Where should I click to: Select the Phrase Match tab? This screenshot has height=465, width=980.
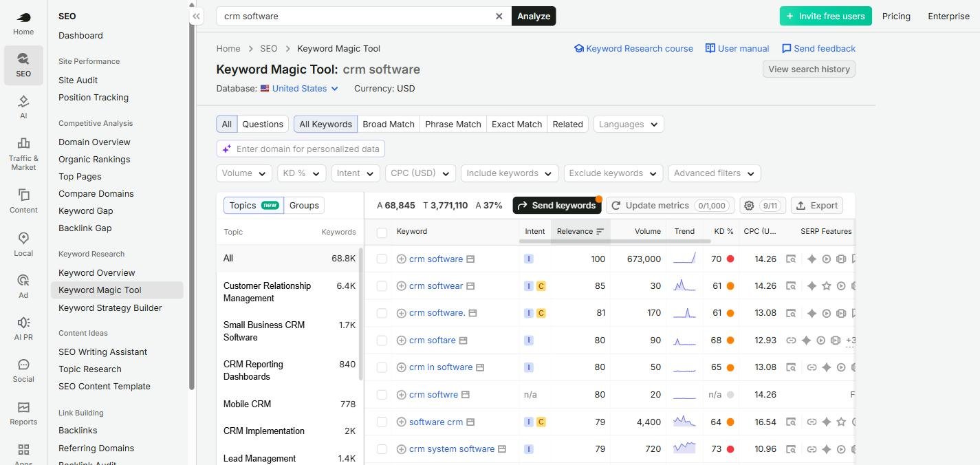point(453,124)
